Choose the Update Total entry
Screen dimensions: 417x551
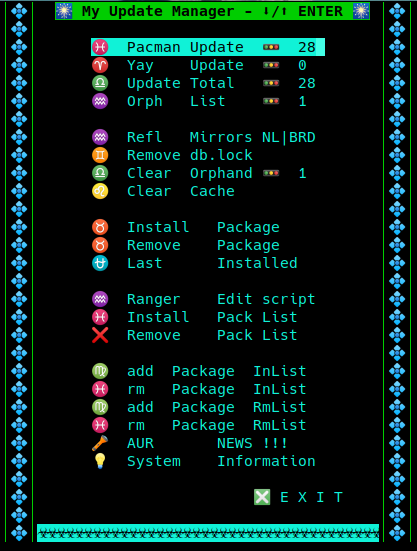click(204, 83)
